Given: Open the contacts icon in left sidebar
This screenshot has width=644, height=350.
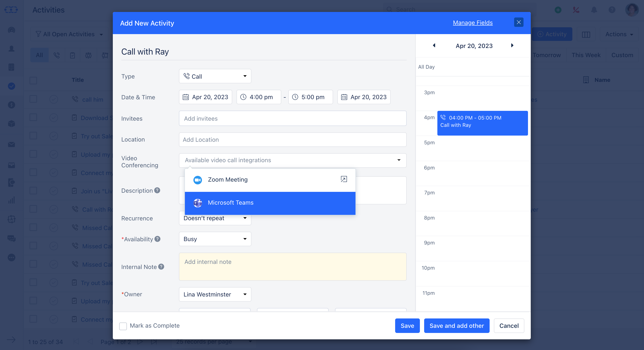Looking at the screenshot, I should (x=11, y=48).
